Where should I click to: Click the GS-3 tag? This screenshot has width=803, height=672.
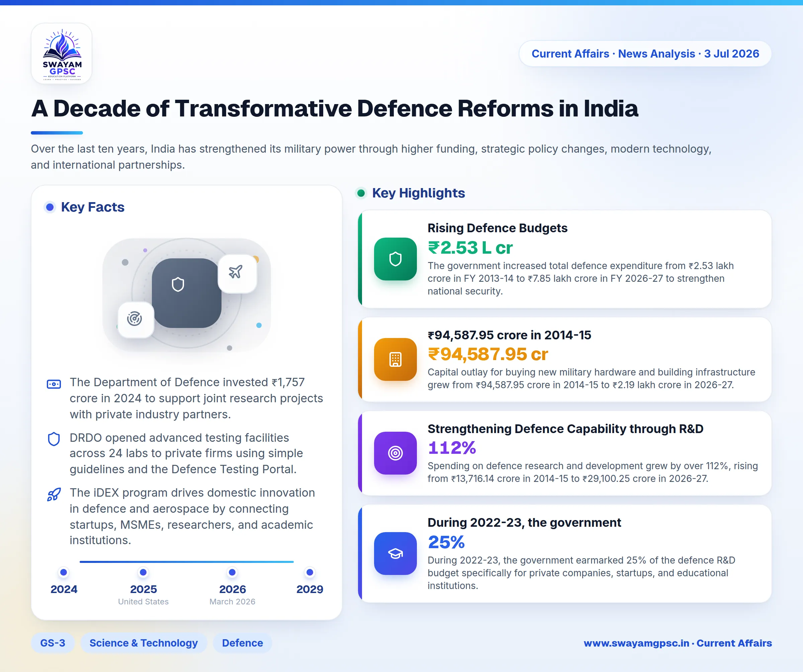pos(53,643)
